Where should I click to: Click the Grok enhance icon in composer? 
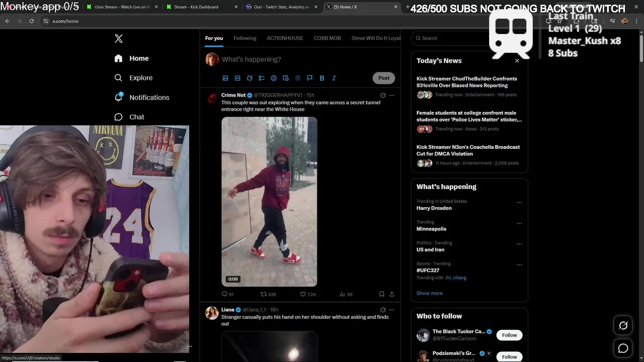point(250,78)
